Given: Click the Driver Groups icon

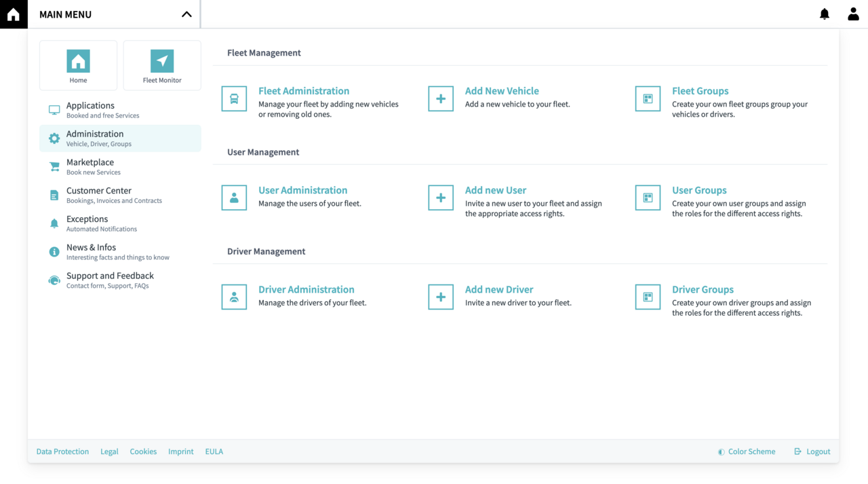Looking at the screenshot, I should pos(648,297).
